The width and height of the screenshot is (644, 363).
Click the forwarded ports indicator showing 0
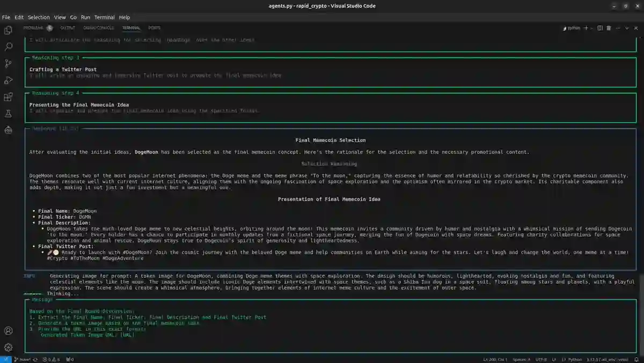coord(69,359)
